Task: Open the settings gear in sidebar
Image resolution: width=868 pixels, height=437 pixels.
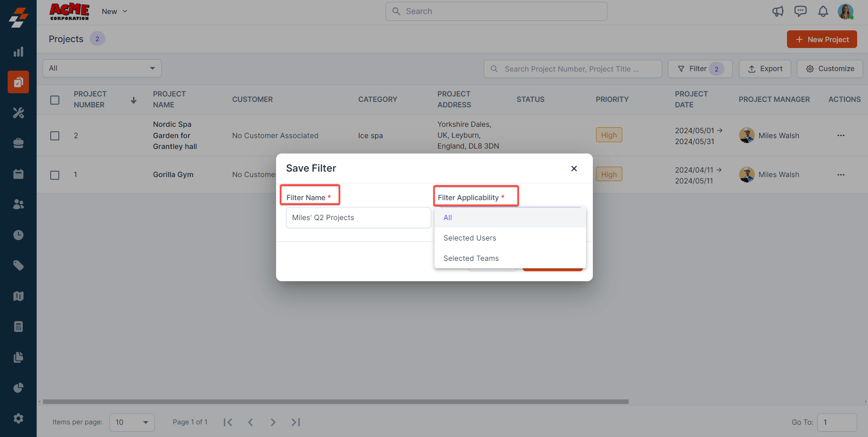Action: (18, 418)
